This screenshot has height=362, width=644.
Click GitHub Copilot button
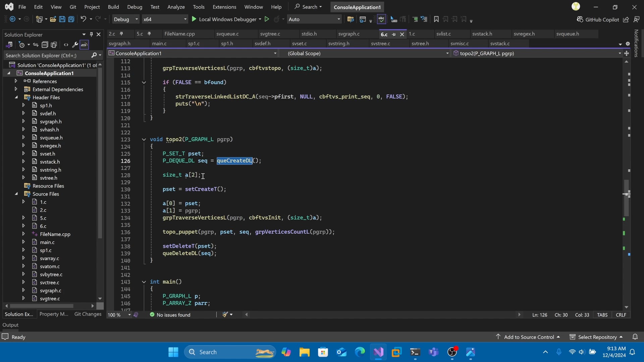click(x=598, y=19)
